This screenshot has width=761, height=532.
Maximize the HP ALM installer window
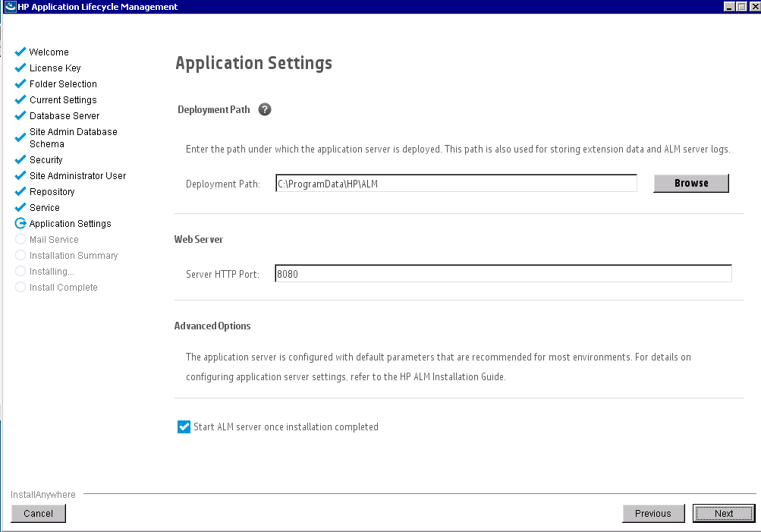741,7
